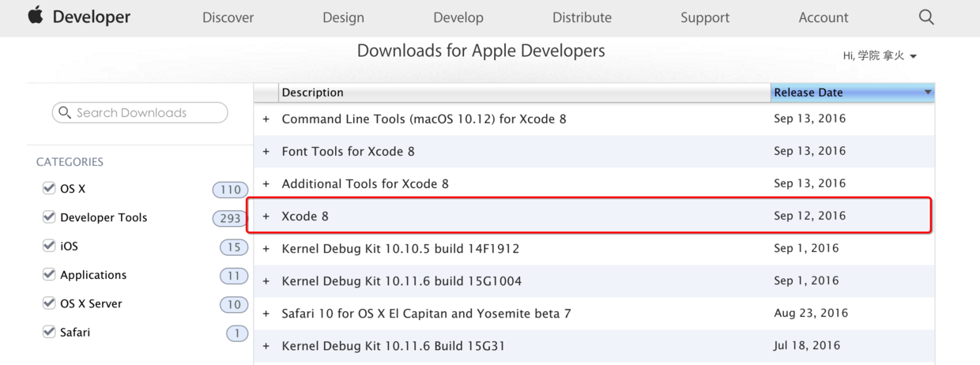Expand the Font Tools for Xcode 8 row
The height and width of the screenshot is (365, 980).
[x=266, y=152]
